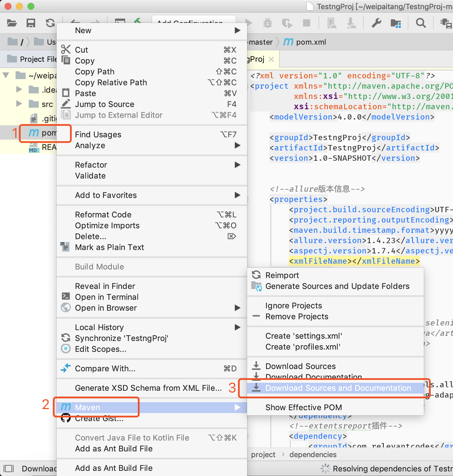Click the empty xmlFileName tag in editor

(354, 261)
